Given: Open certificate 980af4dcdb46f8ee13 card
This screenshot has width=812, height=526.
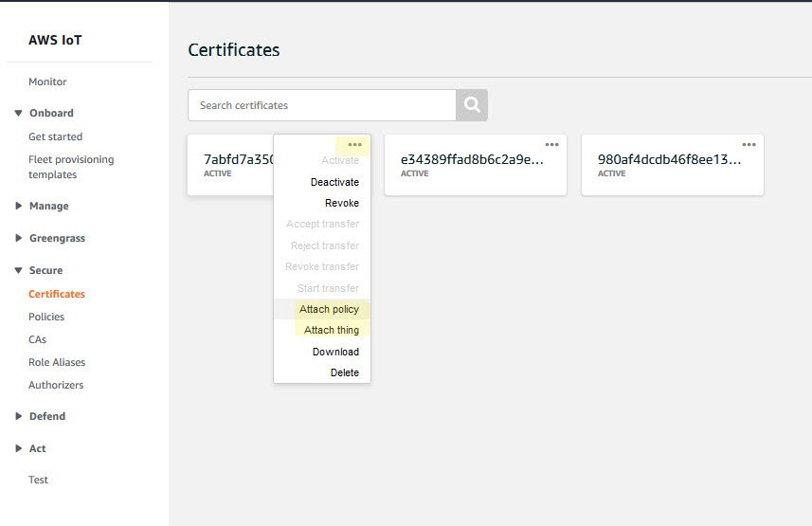Looking at the screenshot, I should [672, 165].
